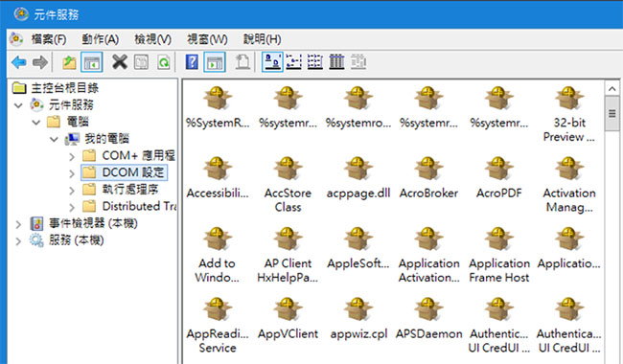This screenshot has width=623, height=364.
Task: Open the 說明(H) menu
Action: coord(263,39)
